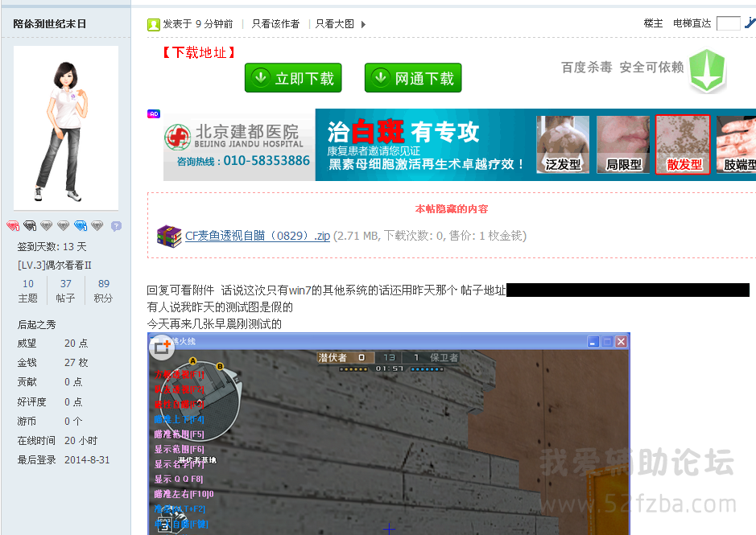Viewport: 756px width, 535px height.
Task: Click the 瞄准范围[F5] cheat menu entry
Action: (x=180, y=434)
